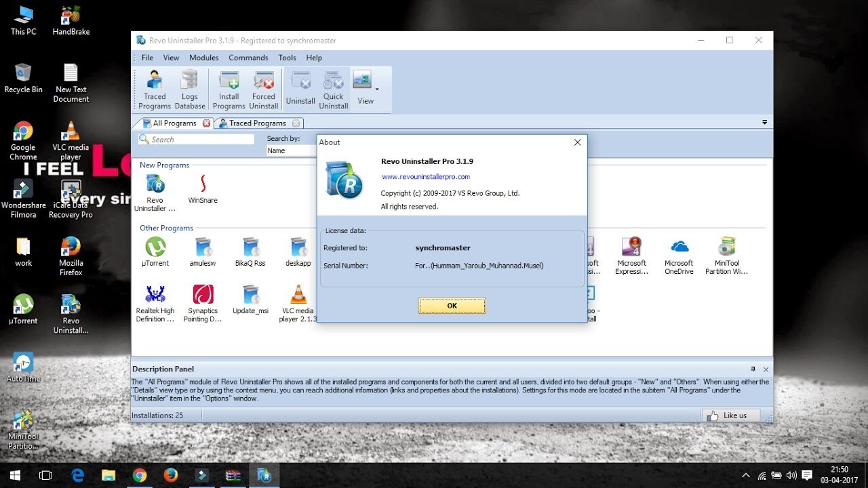Image resolution: width=868 pixels, height=488 pixels.
Task: Select the WinSnare program icon
Action: pos(203,190)
